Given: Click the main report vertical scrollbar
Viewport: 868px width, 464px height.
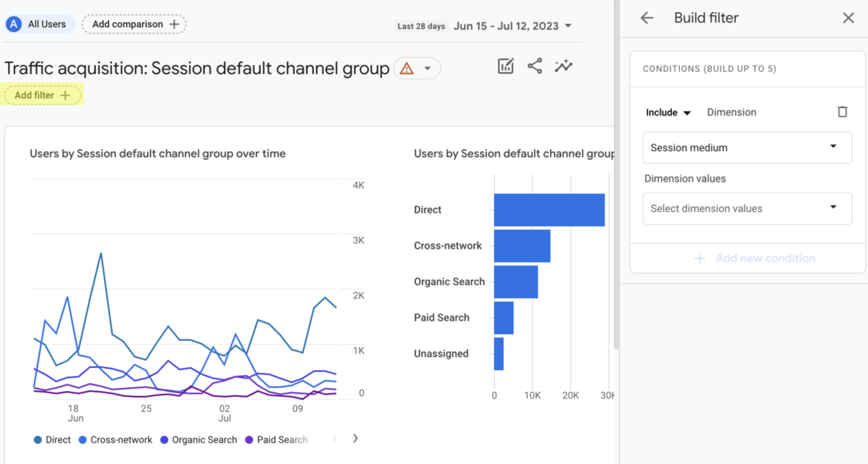Looking at the screenshot, I should tap(616, 174).
